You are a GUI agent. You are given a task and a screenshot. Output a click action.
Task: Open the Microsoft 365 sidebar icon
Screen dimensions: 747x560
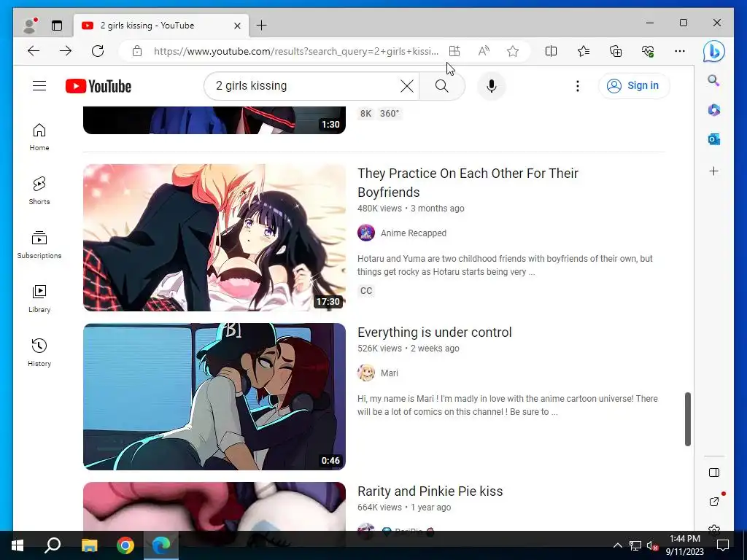[x=713, y=110]
